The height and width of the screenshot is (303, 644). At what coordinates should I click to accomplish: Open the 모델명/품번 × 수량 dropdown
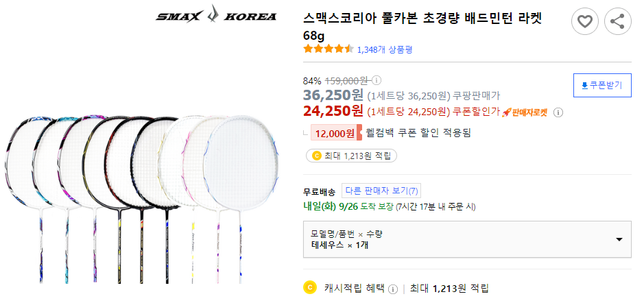[468, 239]
